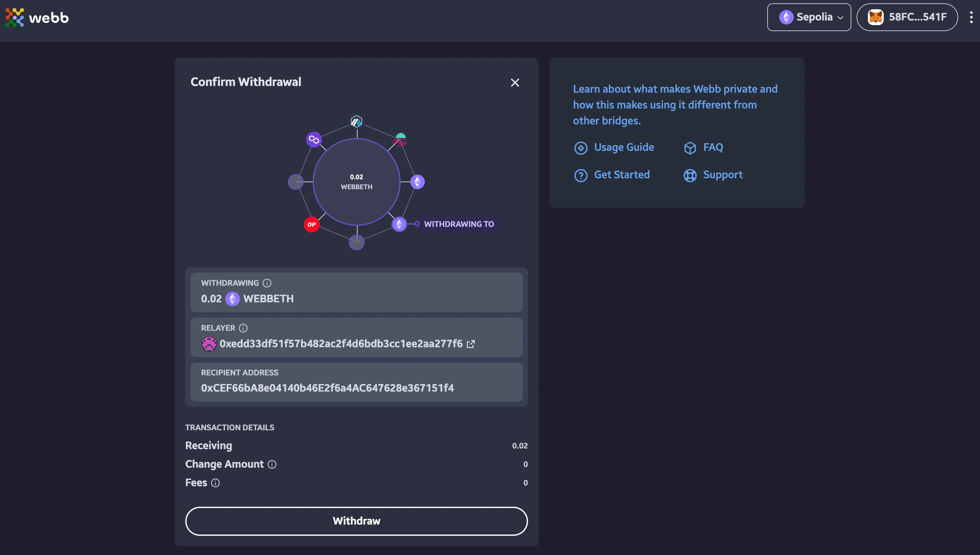Click the Get Started question mark icon
The height and width of the screenshot is (555, 980).
point(581,175)
